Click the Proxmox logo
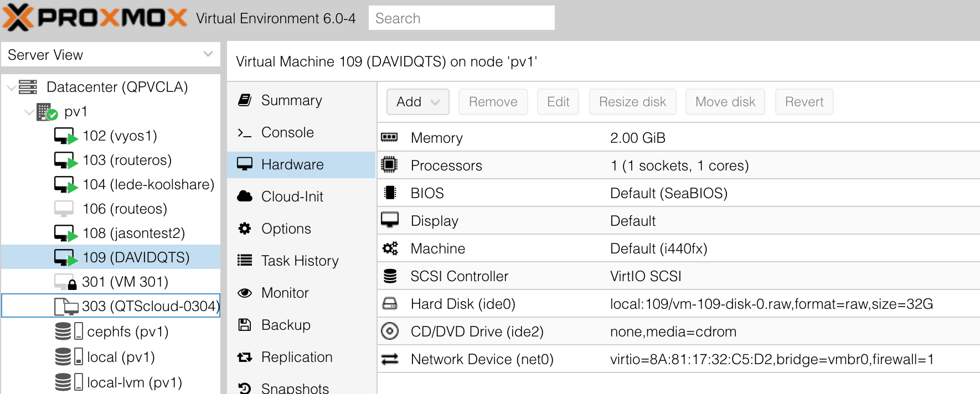This screenshot has width=980, height=394. point(95,18)
